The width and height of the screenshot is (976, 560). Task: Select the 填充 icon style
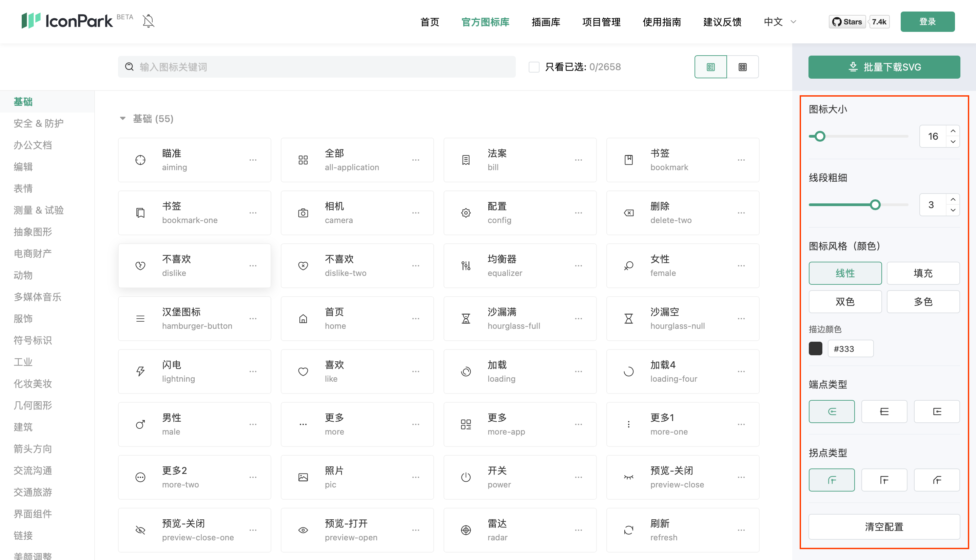[x=923, y=273]
